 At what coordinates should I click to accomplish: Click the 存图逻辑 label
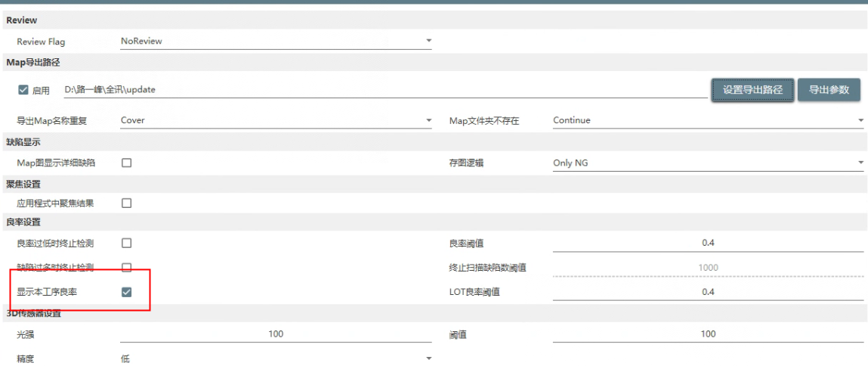(x=466, y=163)
